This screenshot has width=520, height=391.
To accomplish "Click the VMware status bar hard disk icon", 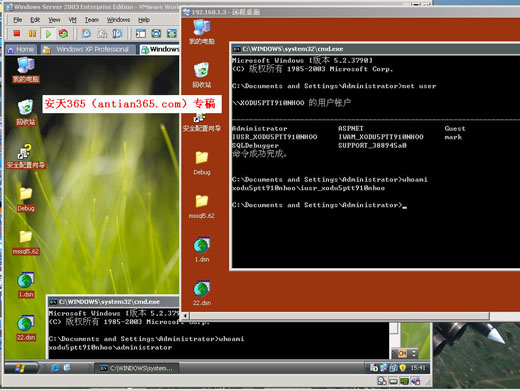I will pyautogui.click(x=393, y=381).
